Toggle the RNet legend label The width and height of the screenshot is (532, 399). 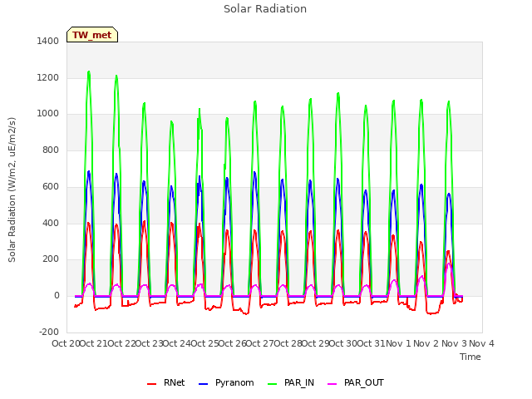coord(174,382)
